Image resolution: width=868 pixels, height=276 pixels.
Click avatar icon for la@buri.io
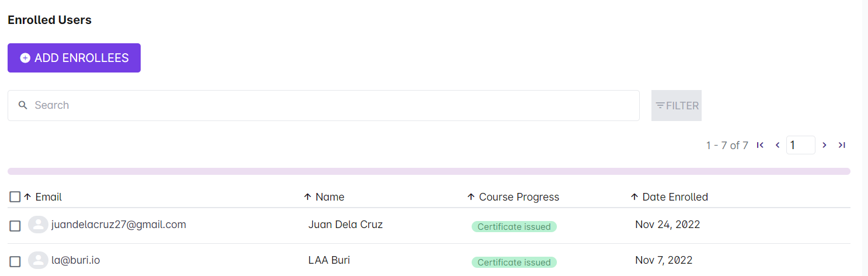point(38,261)
